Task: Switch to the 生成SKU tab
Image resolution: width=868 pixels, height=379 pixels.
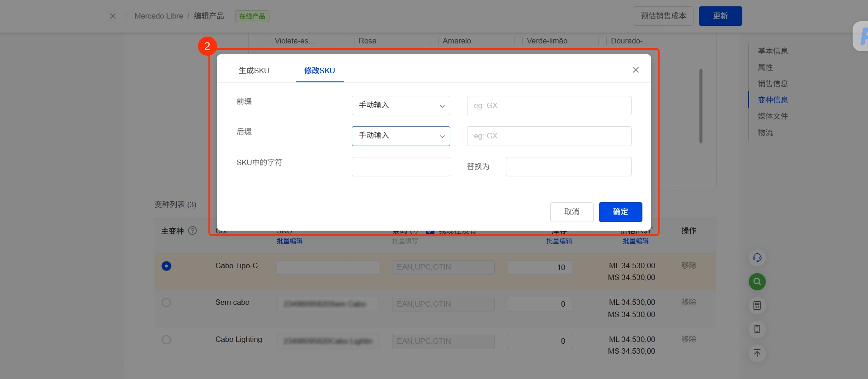Action: click(x=254, y=71)
